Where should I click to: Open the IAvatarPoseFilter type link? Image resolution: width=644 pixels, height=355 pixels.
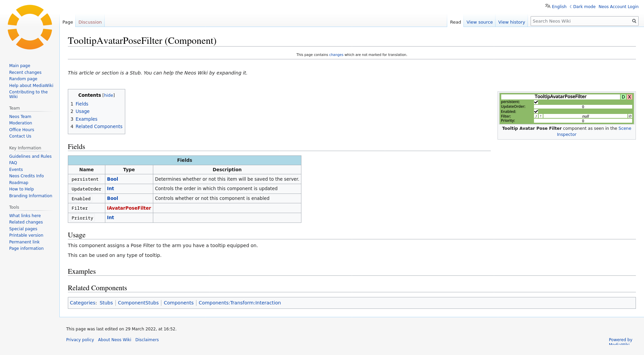tap(129, 208)
